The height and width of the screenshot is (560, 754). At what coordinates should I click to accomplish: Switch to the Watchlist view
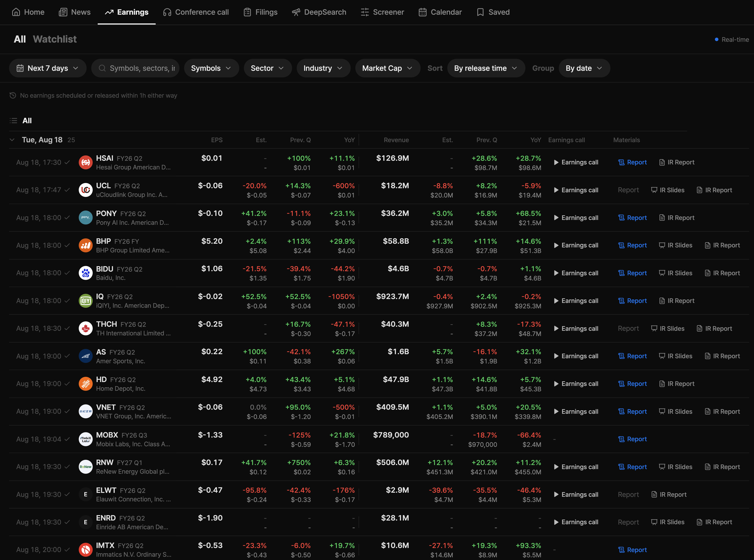pos(55,39)
